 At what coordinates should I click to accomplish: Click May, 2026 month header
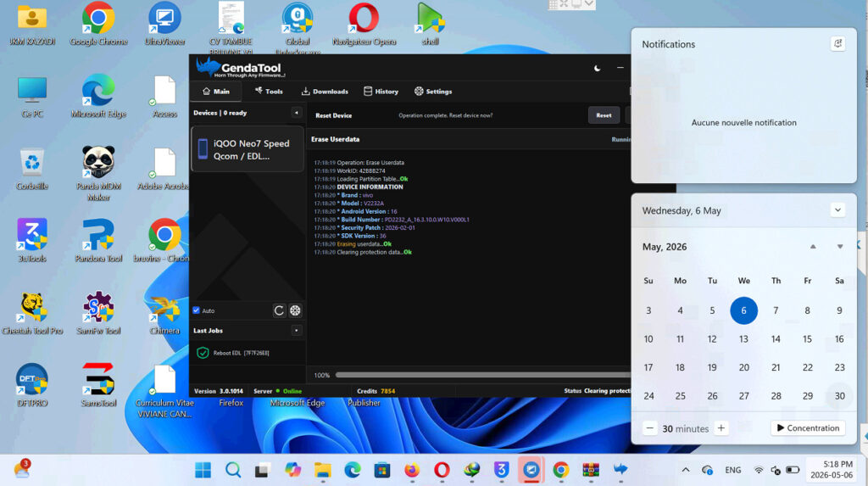coord(665,247)
